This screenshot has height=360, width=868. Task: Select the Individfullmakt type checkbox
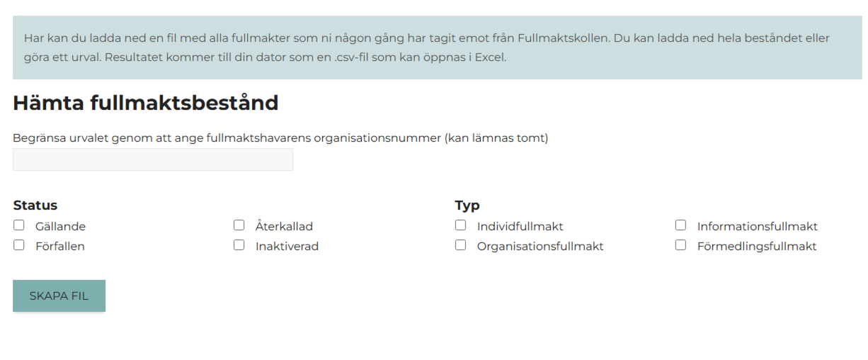click(461, 225)
